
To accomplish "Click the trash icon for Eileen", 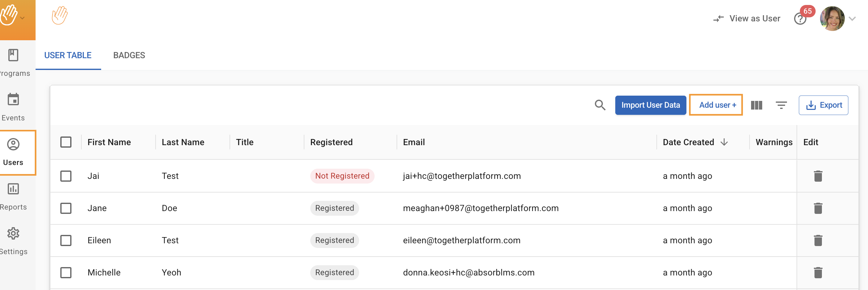I will [x=818, y=240].
